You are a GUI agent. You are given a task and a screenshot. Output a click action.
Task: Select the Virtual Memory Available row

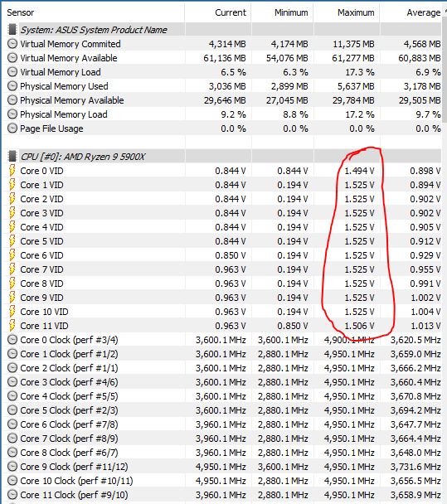click(224, 58)
